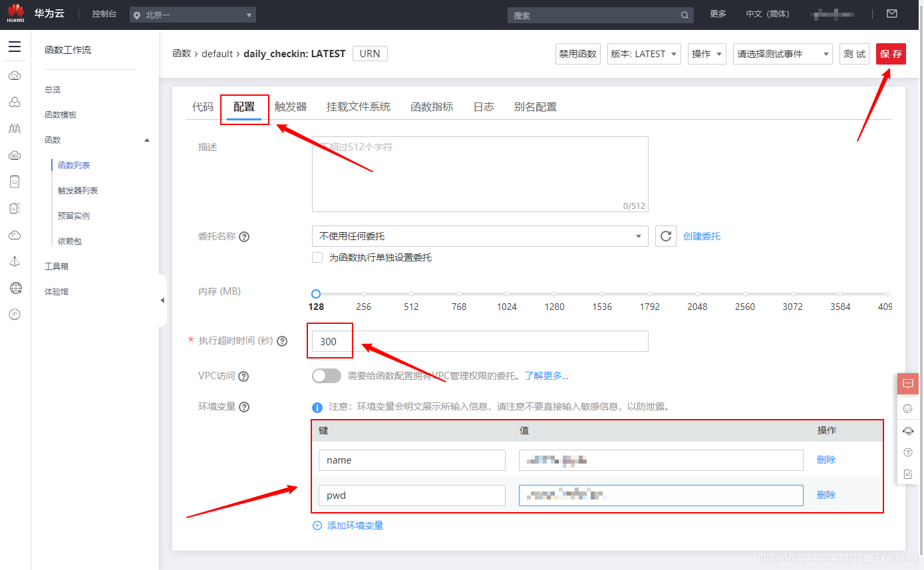
Task: Click the 禁用函数 button
Action: point(578,54)
